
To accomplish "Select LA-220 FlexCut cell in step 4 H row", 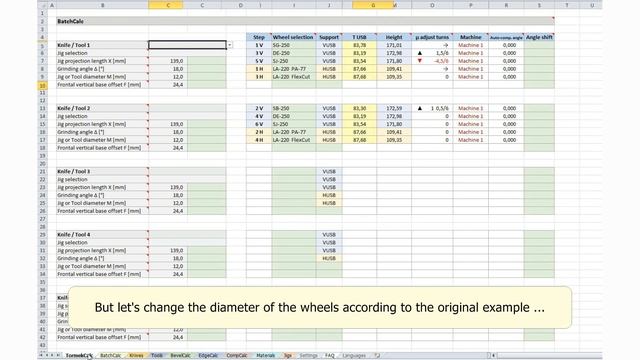I will [x=294, y=140].
